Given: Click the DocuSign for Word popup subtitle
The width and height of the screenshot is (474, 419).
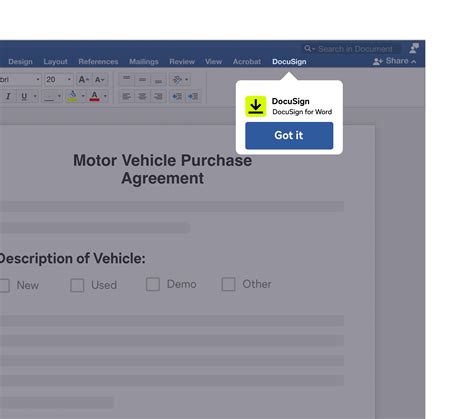Looking at the screenshot, I should 302,112.
